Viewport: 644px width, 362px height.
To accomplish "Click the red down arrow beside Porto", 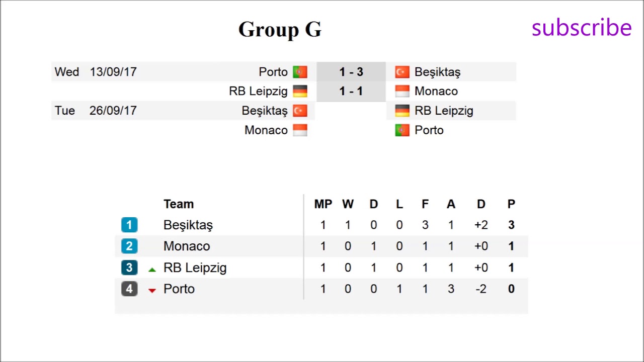I will 152,291.
